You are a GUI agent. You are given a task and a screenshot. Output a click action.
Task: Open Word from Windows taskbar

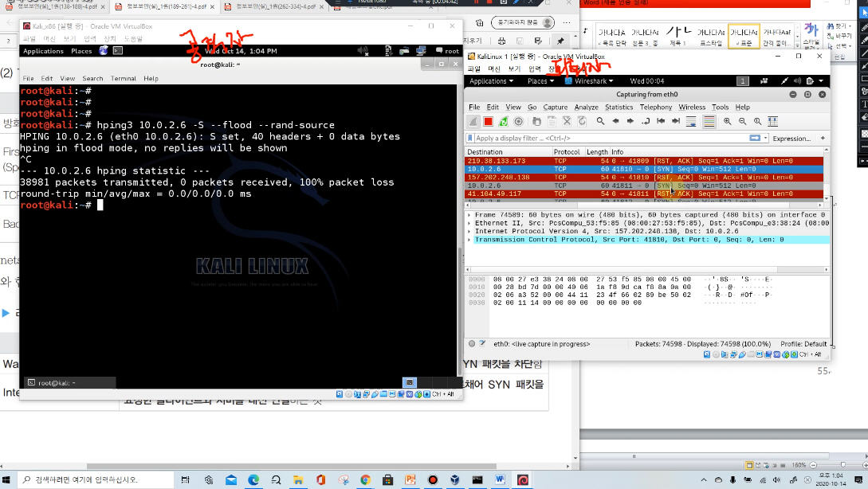pos(500,479)
